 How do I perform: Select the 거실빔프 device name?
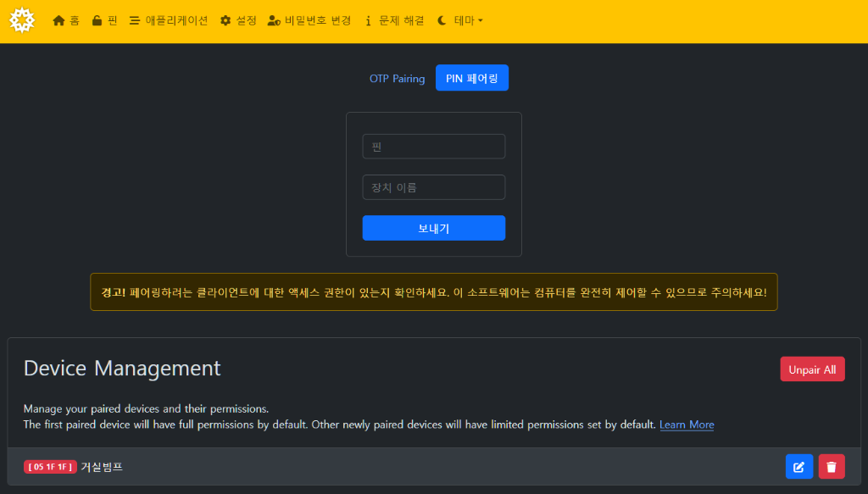[102, 467]
